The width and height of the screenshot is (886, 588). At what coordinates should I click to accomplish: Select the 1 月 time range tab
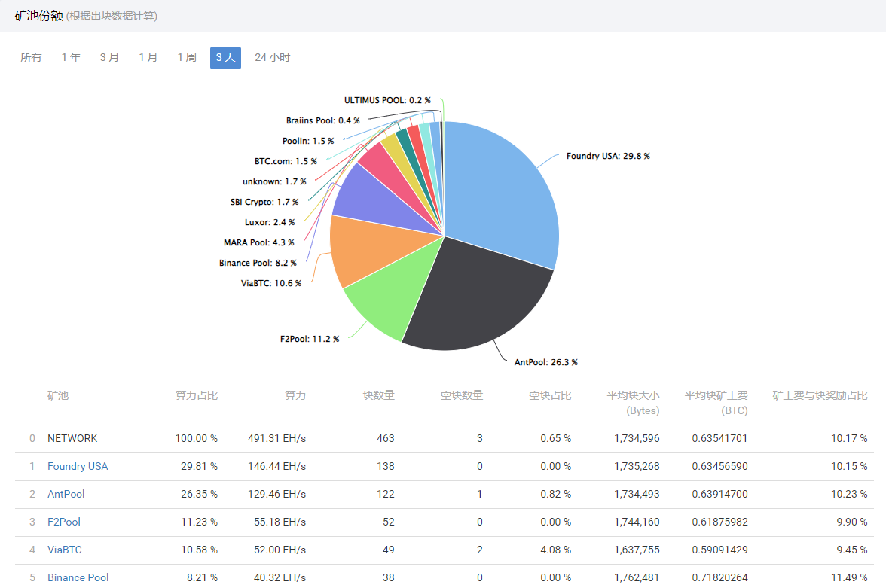[x=148, y=57]
